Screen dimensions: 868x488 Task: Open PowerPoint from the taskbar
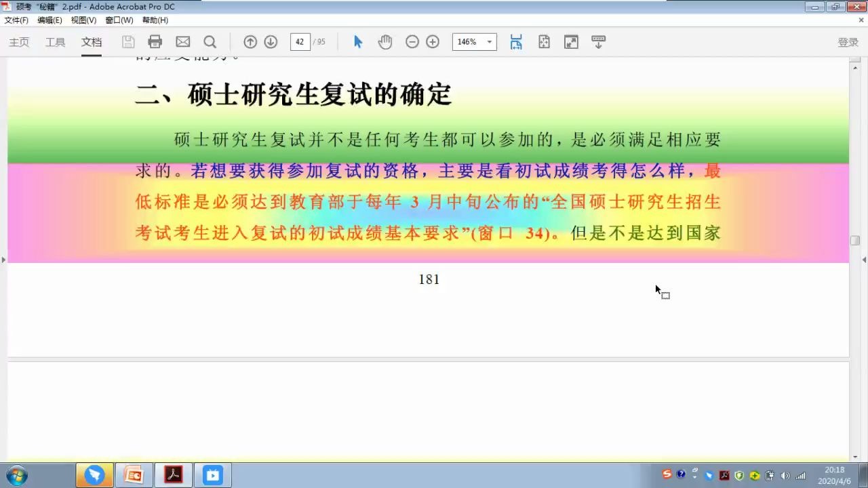click(134, 475)
